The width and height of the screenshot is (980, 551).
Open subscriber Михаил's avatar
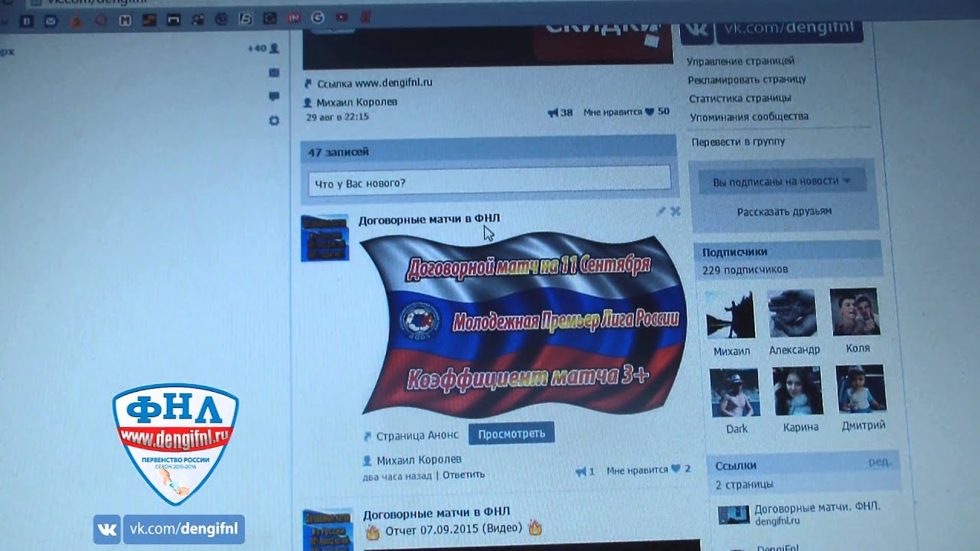point(730,314)
